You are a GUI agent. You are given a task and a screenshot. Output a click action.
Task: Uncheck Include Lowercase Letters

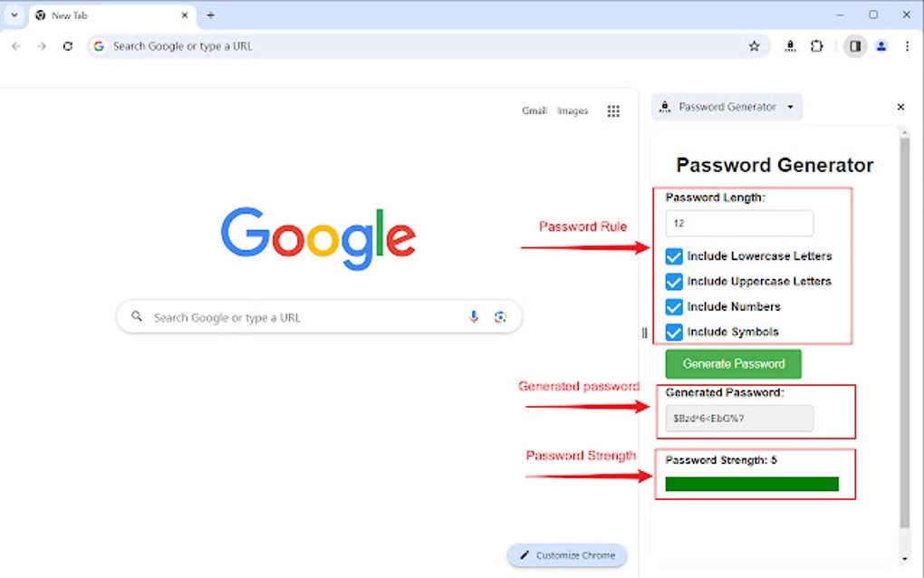[x=674, y=256]
